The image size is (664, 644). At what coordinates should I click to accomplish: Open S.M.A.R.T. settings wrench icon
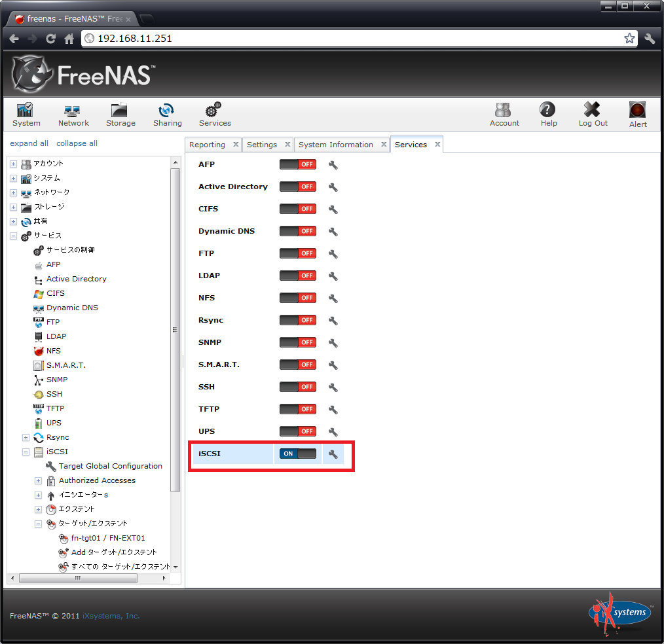tap(333, 365)
